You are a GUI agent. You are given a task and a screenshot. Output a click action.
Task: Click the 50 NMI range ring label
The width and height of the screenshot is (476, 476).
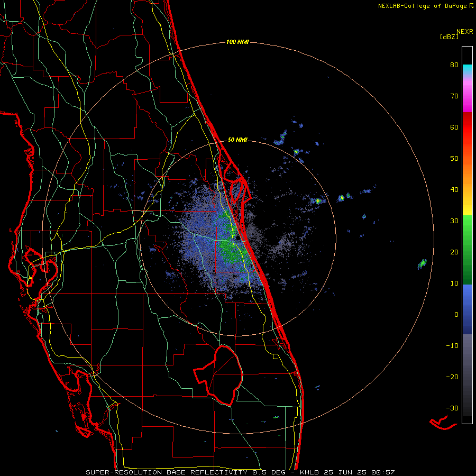pyautogui.click(x=237, y=140)
